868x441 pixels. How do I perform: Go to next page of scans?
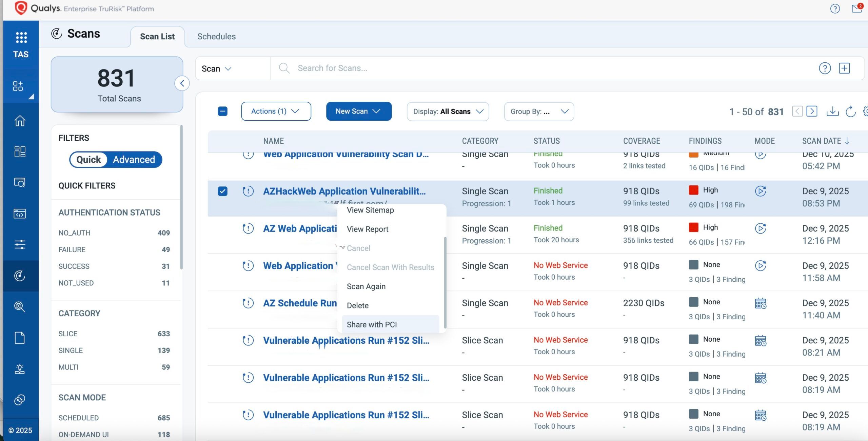[x=812, y=112]
